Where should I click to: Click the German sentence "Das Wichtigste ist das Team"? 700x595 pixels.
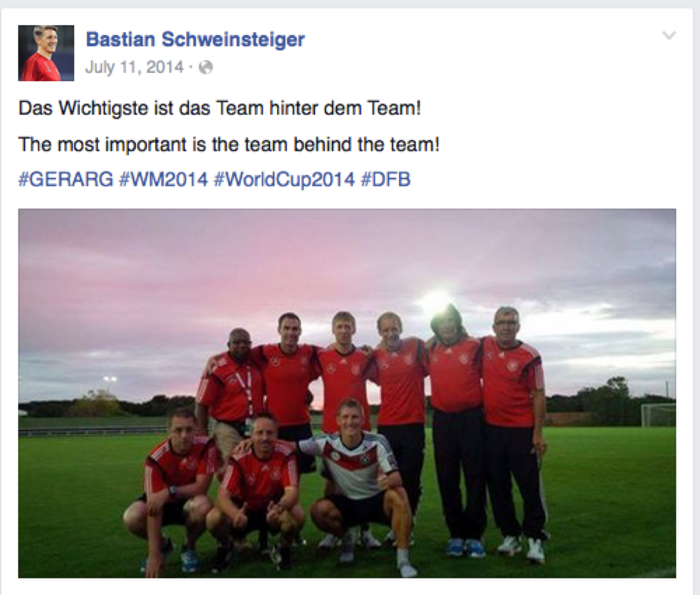[142, 108]
